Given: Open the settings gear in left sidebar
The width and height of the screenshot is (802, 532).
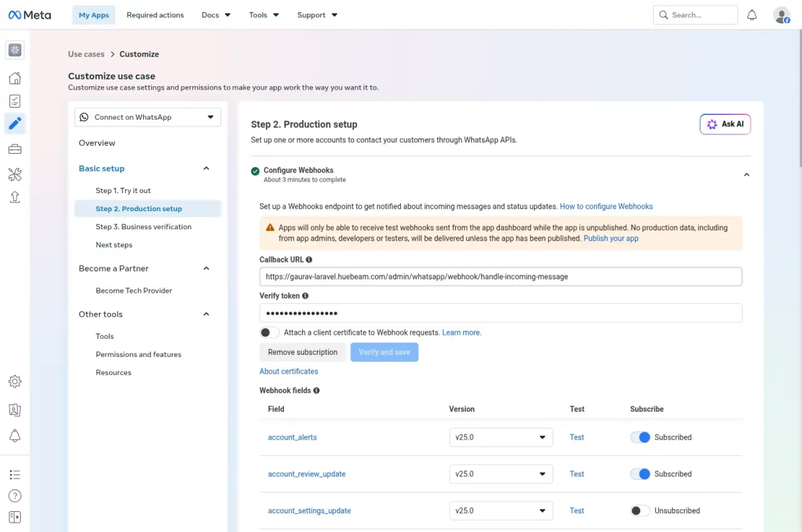Looking at the screenshot, I should (15, 382).
